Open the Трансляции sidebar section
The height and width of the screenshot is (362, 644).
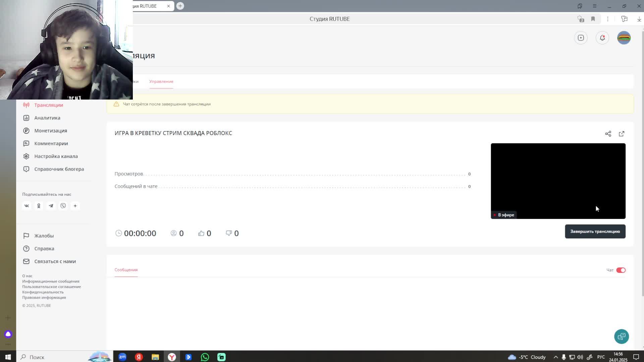[43, 105]
